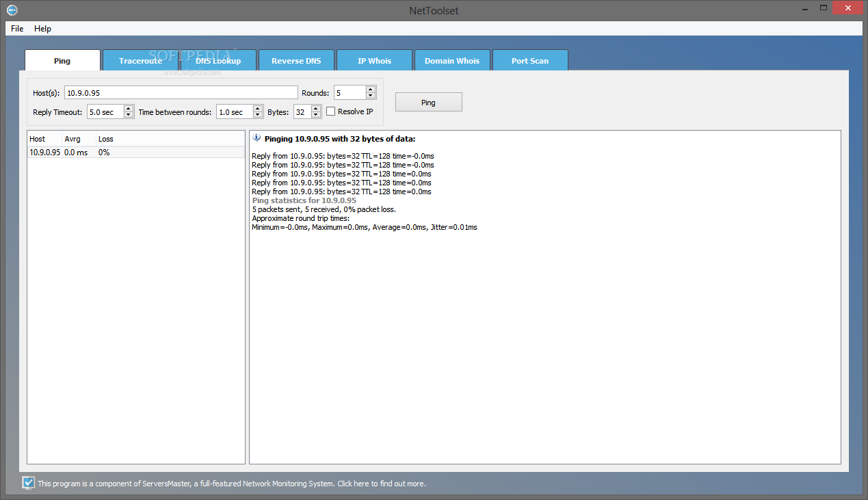The height and width of the screenshot is (500, 868).
Task: Toggle the Resolve IP checkbox
Action: point(330,111)
